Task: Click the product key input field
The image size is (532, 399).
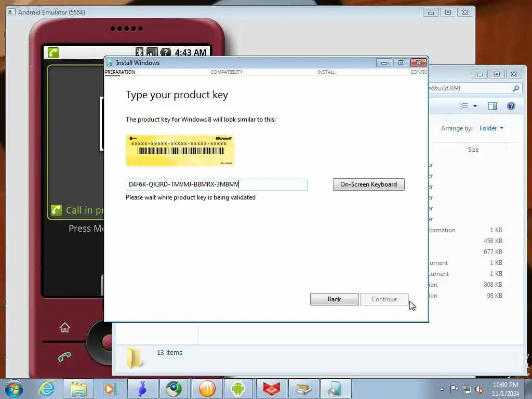Action: [x=217, y=184]
